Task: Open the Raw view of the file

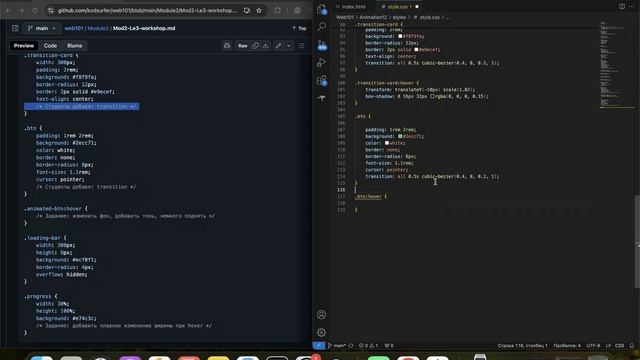Action: pos(242,46)
